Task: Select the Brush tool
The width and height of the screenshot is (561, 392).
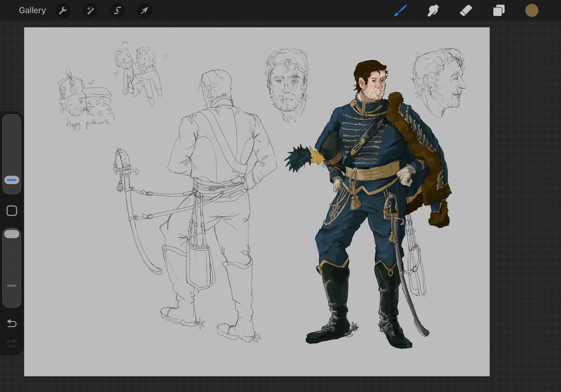Action: pyautogui.click(x=401, y=10)
